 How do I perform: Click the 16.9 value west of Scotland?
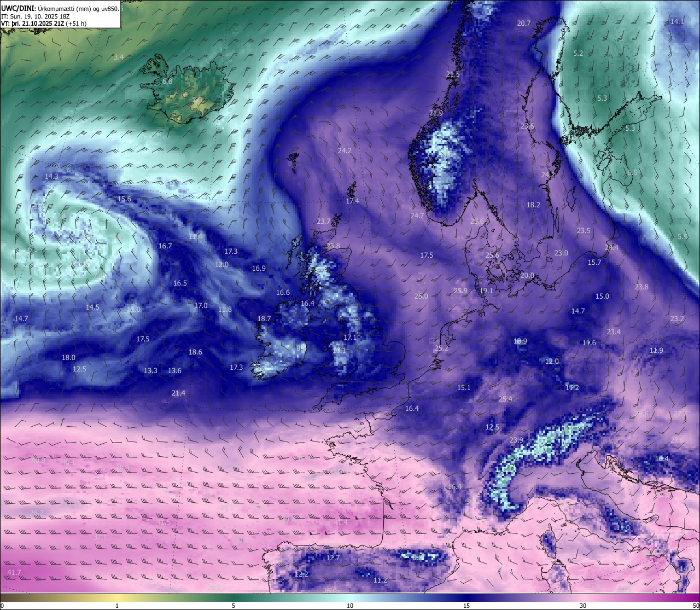point(259,268)
